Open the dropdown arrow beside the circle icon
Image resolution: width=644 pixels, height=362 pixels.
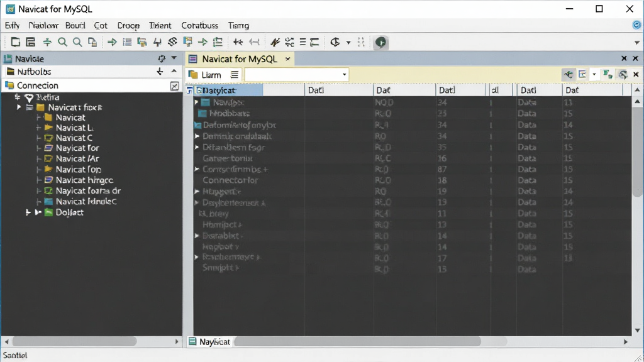coord(348,42)
